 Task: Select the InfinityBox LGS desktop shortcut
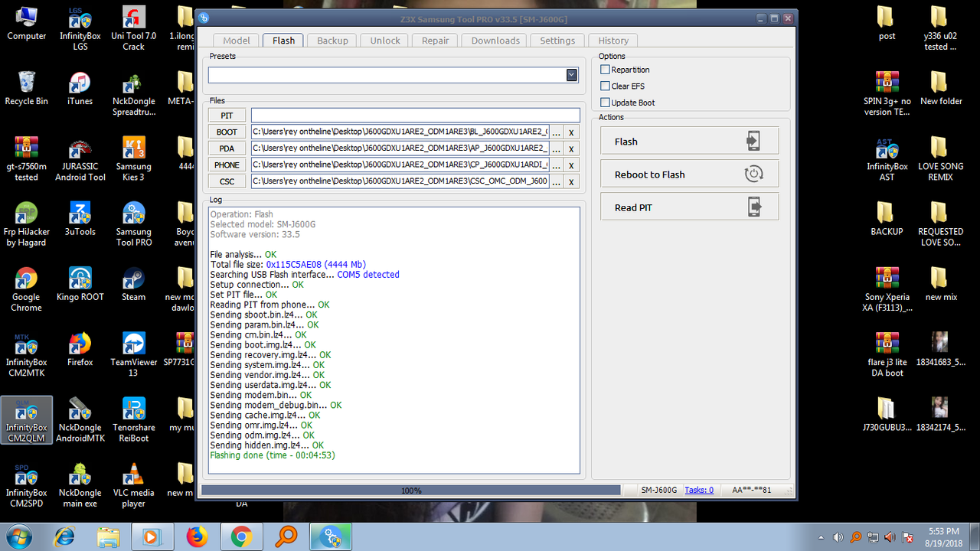pos(80,29)
